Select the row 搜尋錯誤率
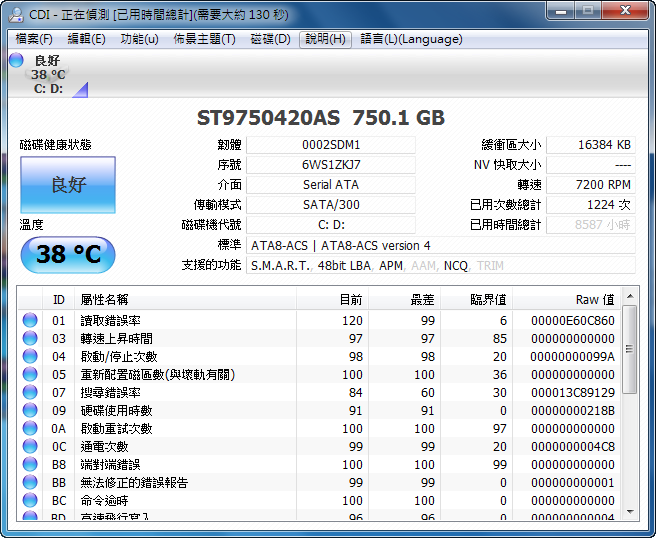The image size is (656, 538). [x=319, y=392]
